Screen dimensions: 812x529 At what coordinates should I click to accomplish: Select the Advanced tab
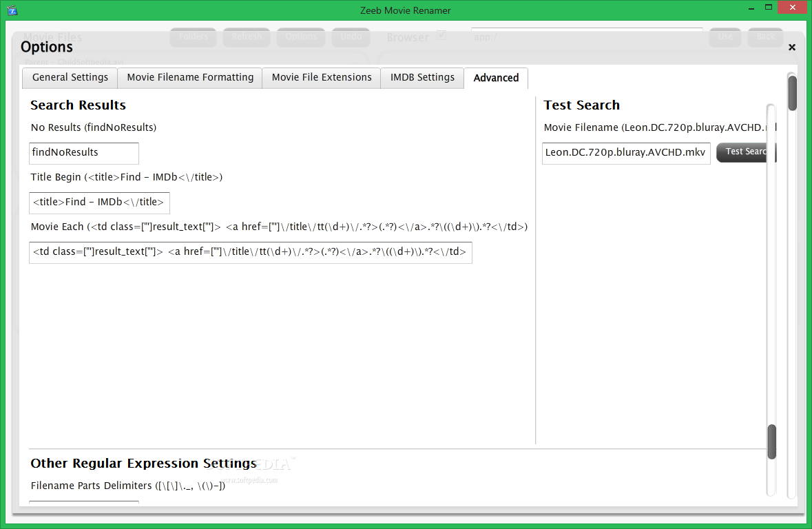tap(496, 79)
